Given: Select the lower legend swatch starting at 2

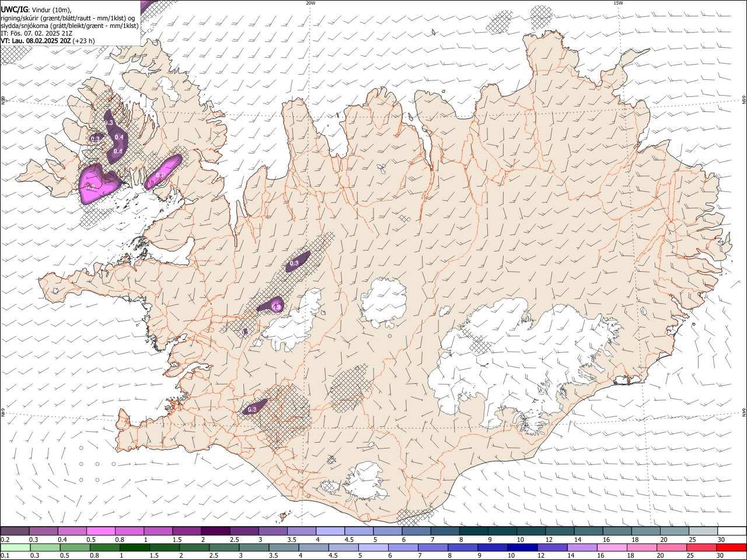Looking at the screenshot, I should click(194, 548).
